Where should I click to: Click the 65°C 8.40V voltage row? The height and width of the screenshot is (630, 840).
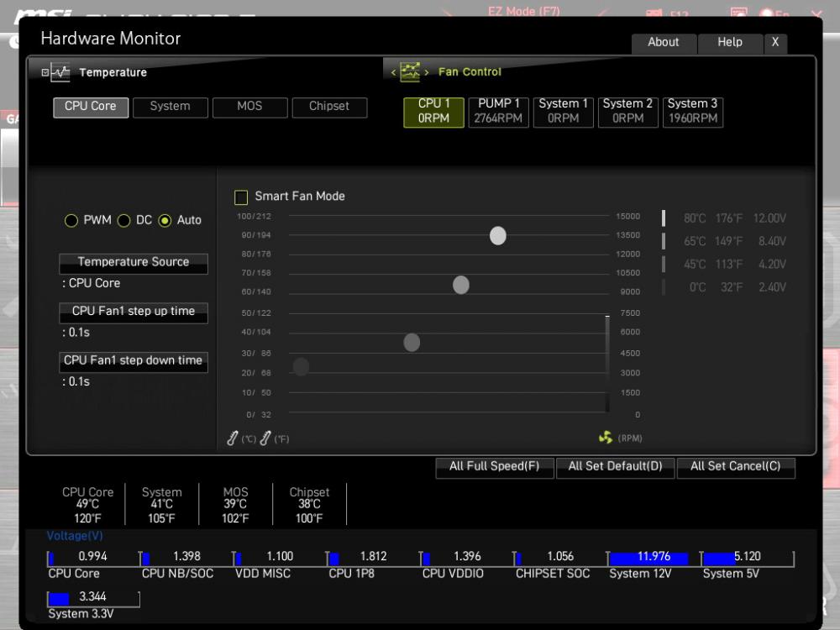pos(724,242)
